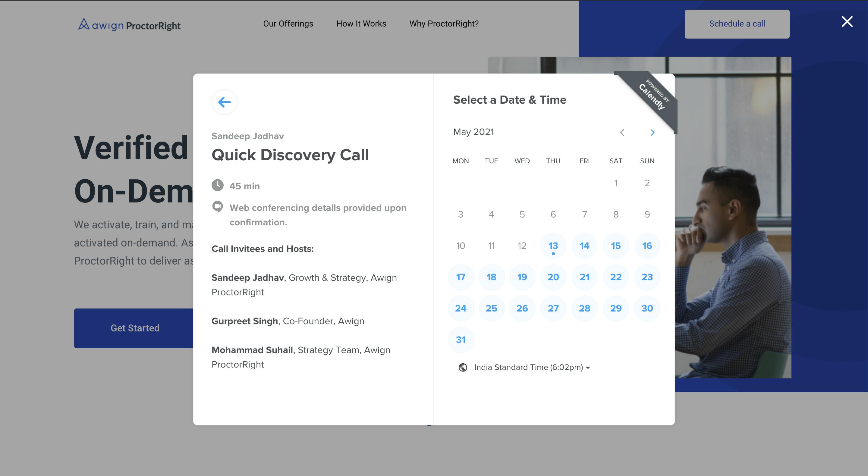The width and height of the screenshot is (868, 476).
Task: Click May 30 date cell
Action: pyautogui.click(x=647, y=308)
